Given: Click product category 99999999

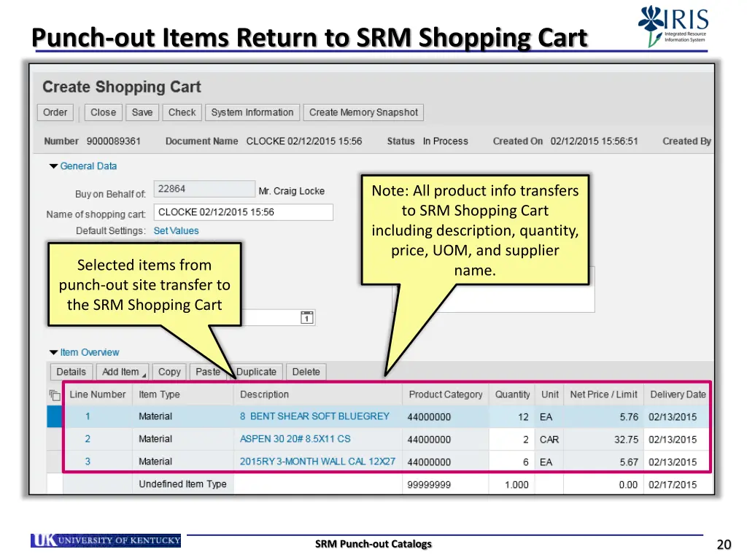Looking at the screenshot, I should point(429,485).
